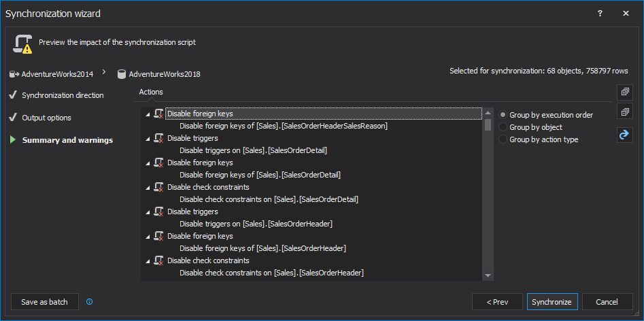Screen dimensions: 644x321
Task: Click the info icon beside Save as batch
Action: [x=89, y=301]
